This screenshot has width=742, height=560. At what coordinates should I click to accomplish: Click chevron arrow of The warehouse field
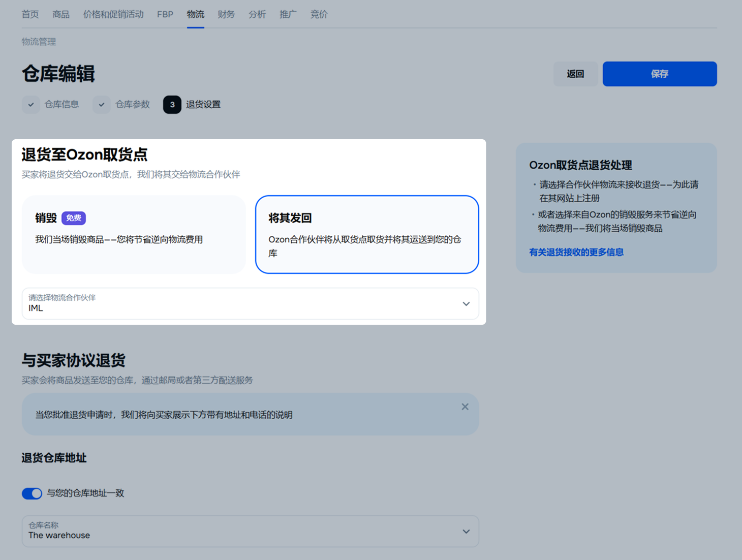click(466, 532)
